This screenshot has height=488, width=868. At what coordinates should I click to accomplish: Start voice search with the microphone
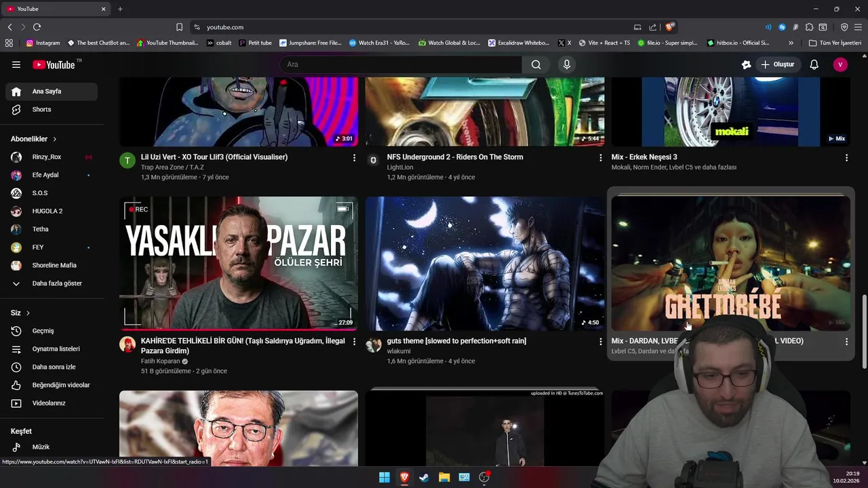tap(567, 64)
